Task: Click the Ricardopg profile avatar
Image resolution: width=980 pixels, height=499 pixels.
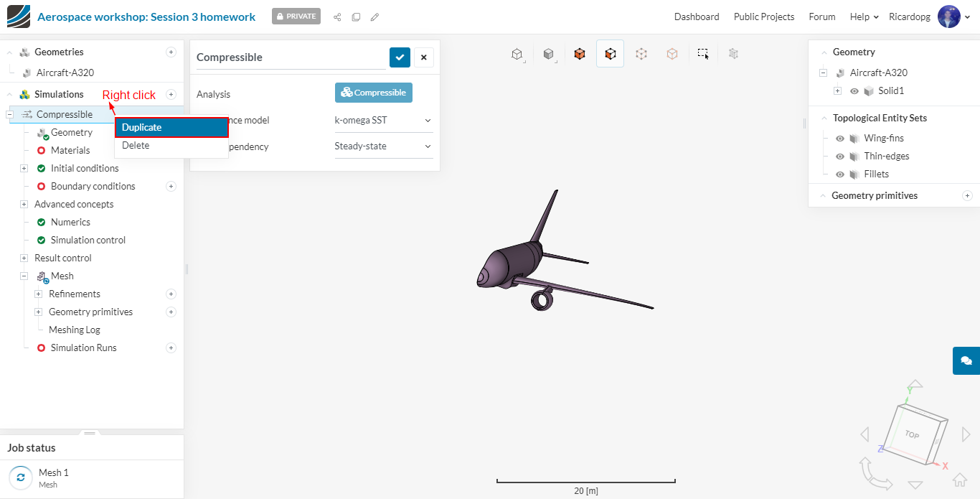Action: [949, 17]
